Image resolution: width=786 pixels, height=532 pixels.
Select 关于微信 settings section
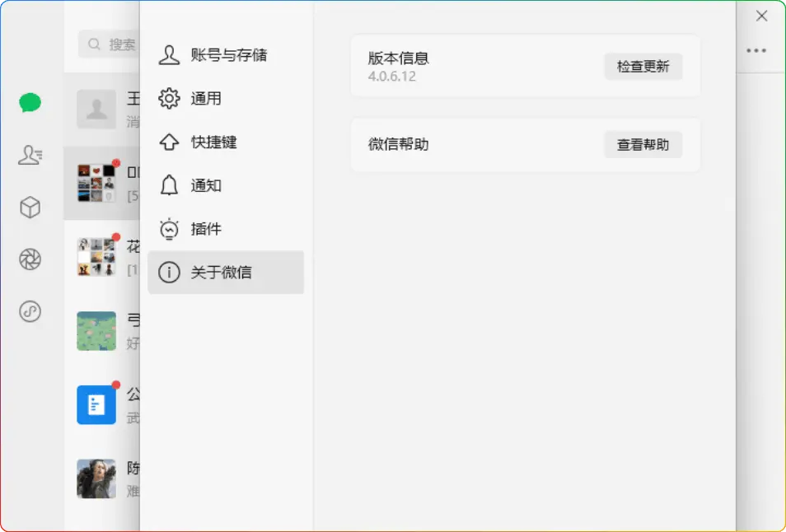click(x=226, y=273)
